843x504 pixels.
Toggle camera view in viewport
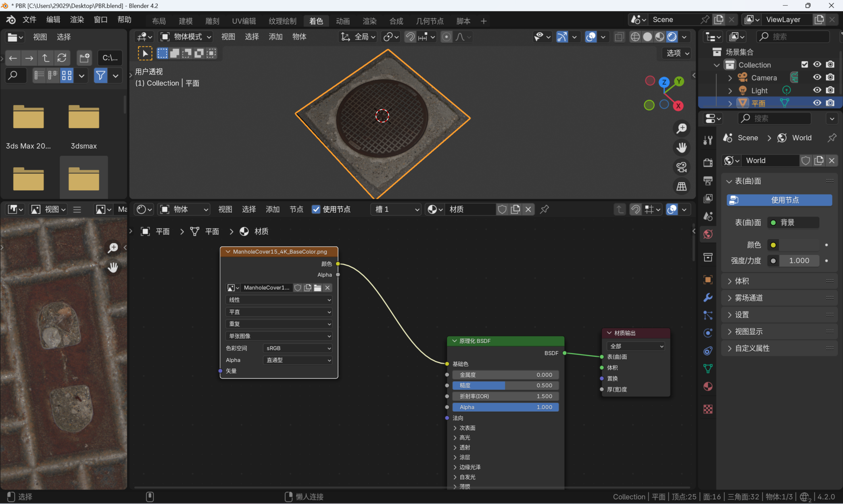pyautogui.click(x=682, y=167)
